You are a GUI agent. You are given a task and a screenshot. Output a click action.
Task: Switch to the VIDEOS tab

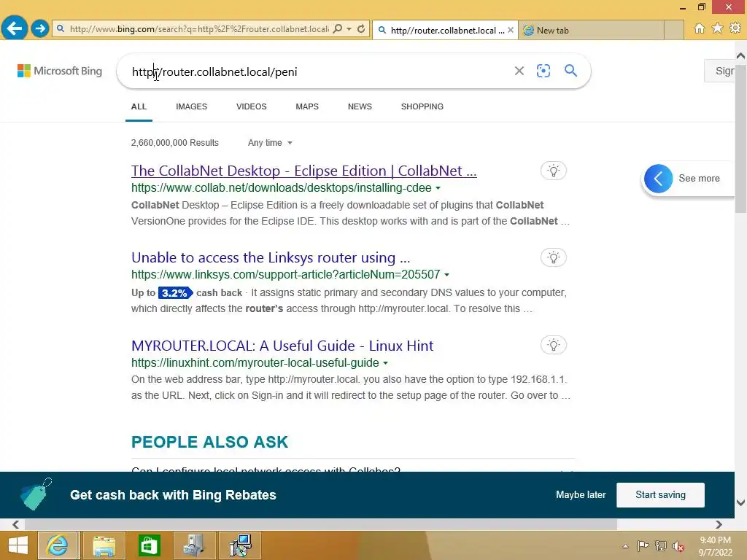coord(252,106)
